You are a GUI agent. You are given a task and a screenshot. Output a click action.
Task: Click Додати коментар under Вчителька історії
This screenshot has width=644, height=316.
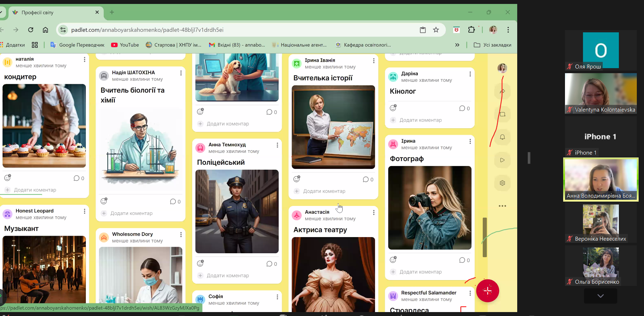tap(324, 191)
